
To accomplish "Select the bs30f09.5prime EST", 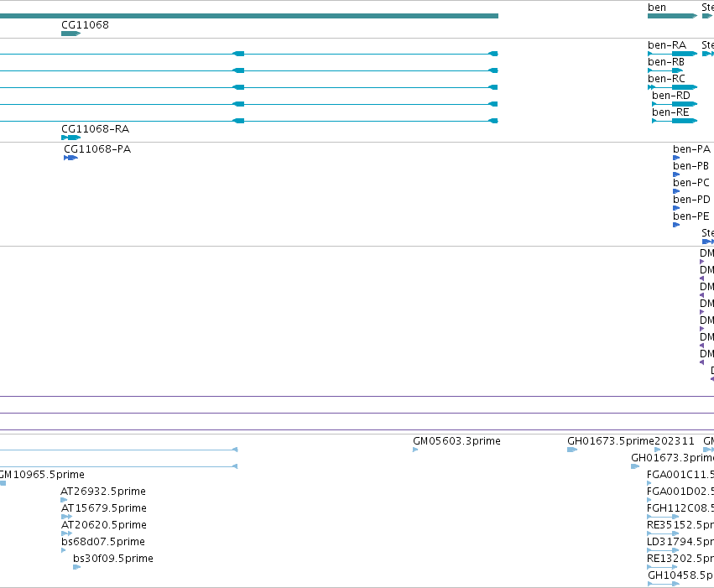I will click(x=77, y=567).
